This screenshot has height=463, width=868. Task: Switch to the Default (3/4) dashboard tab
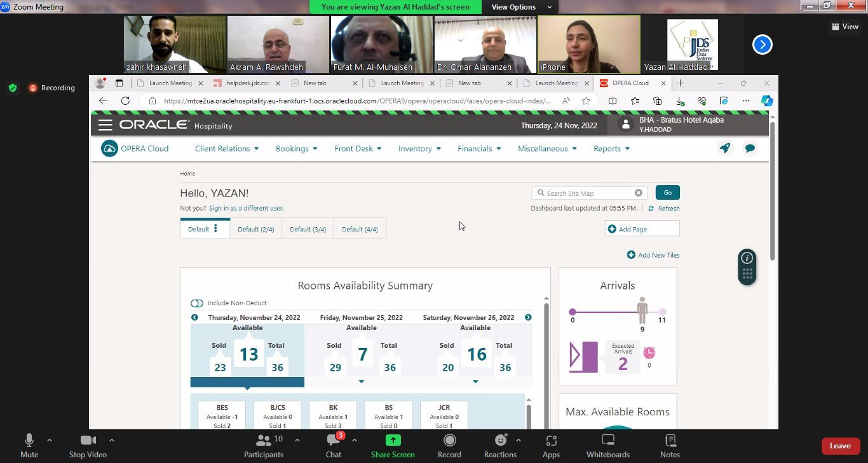308,229
